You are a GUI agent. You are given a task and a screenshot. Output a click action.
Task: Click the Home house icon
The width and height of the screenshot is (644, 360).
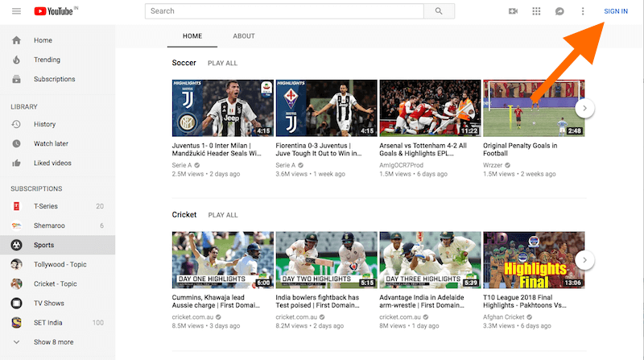[16, 40]
